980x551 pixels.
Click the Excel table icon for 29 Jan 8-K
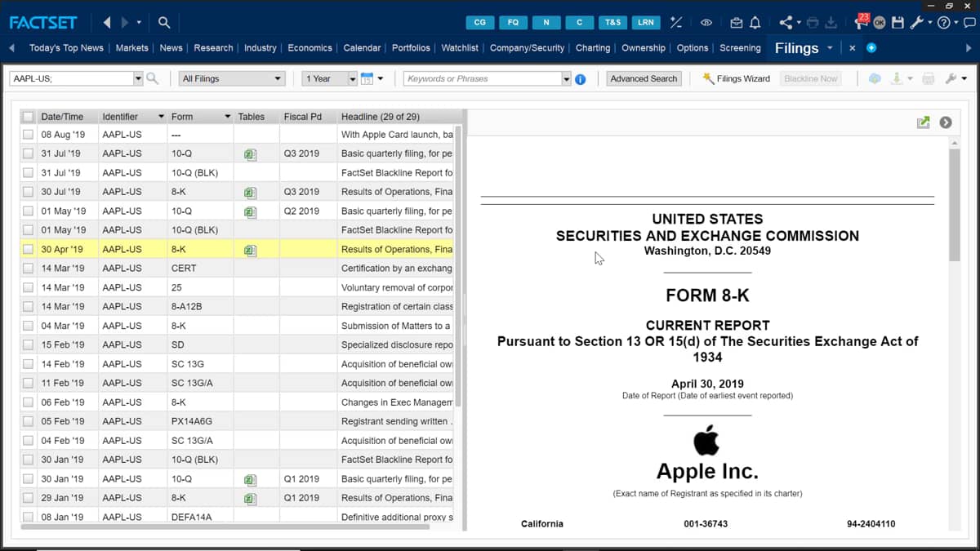250,499
